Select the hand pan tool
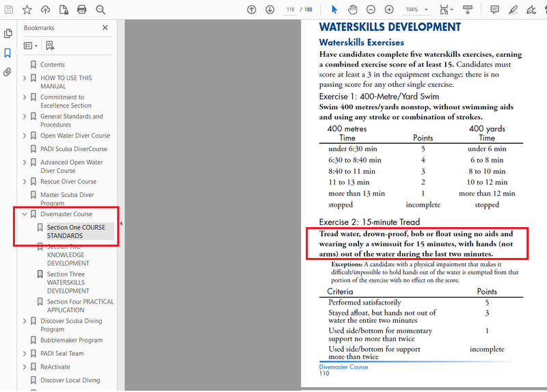The width and height of the screenshot is (547, 392). click(353, 10)
